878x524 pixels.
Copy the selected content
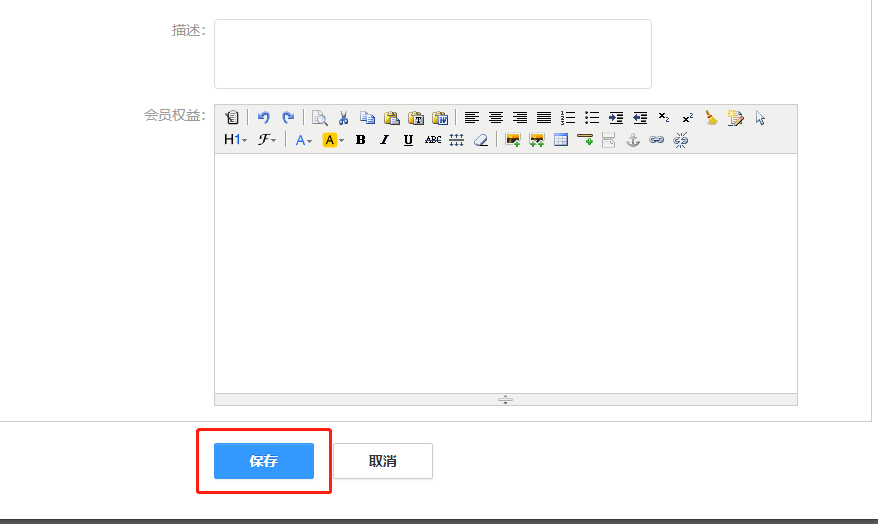tap(367, 118)
